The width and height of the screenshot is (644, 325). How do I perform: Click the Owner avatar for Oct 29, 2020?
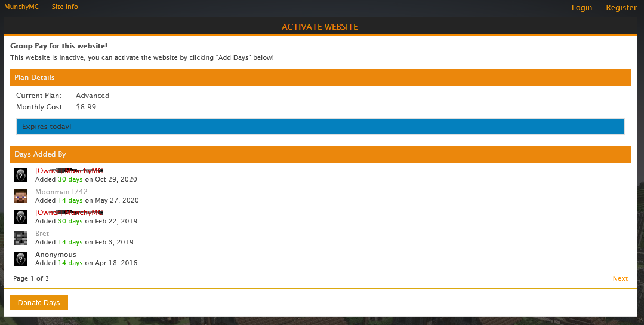20,175
